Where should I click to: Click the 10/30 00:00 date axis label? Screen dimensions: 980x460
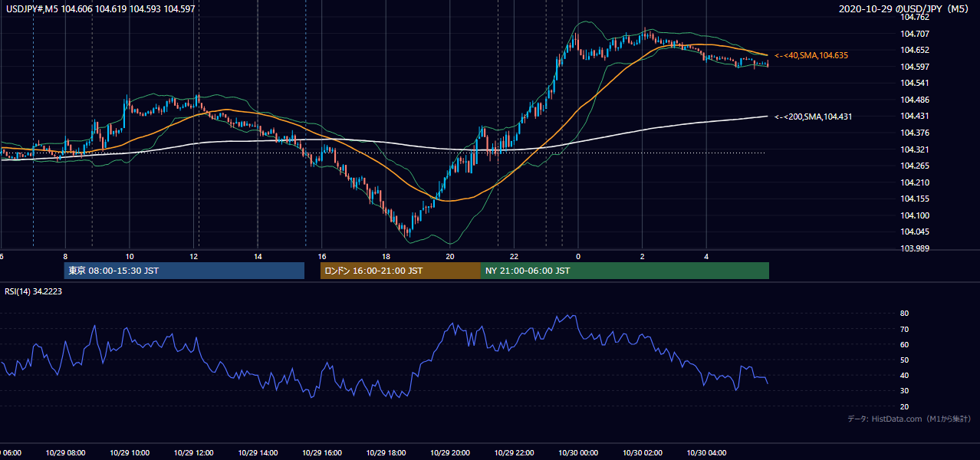coord(578,453)
